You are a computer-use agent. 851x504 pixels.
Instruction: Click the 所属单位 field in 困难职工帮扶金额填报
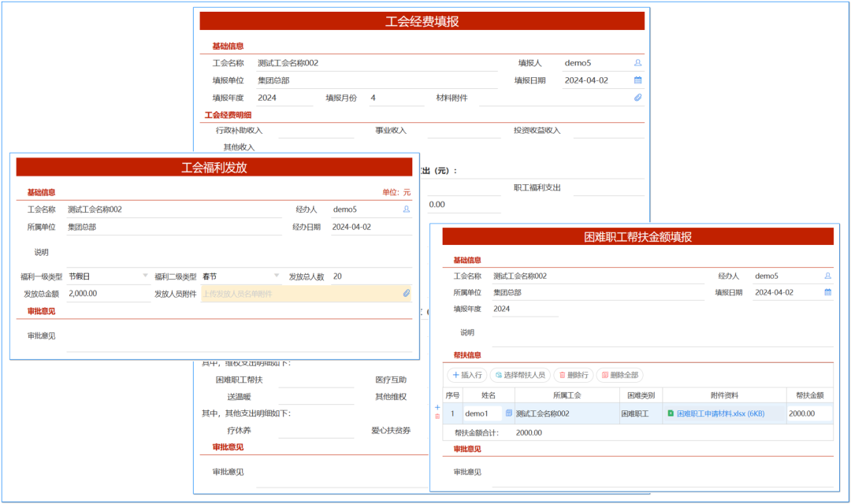(598, 292)
